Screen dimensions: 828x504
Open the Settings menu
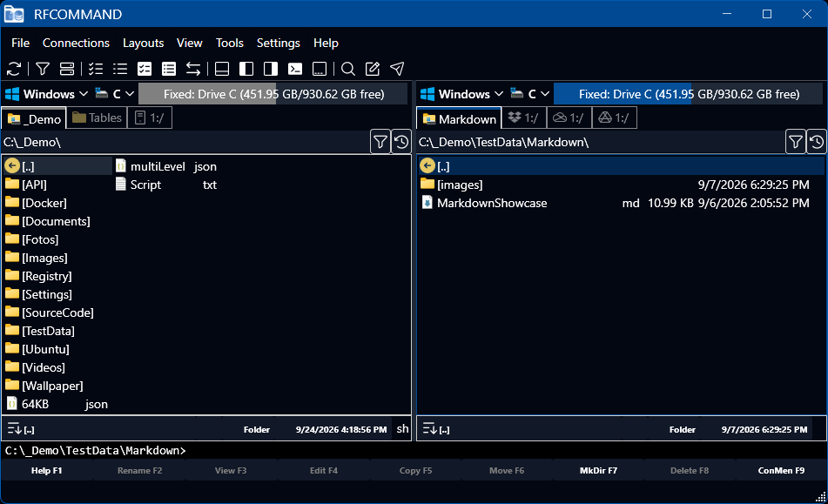tap(279, 43)
